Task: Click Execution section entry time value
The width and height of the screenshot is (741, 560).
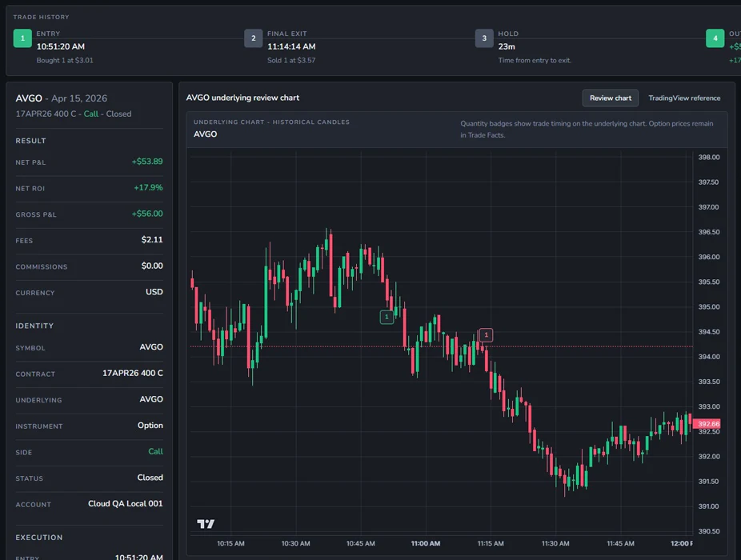Action: (139, 557)
